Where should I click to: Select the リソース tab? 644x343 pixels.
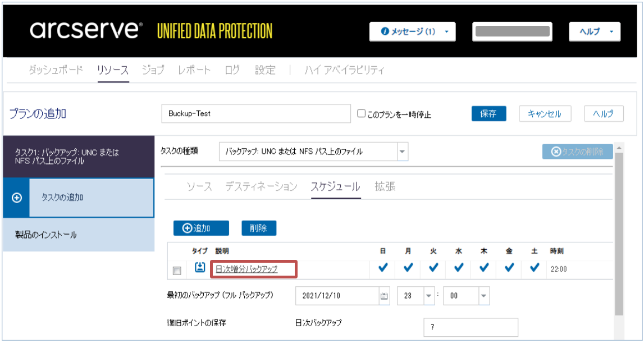113,70
